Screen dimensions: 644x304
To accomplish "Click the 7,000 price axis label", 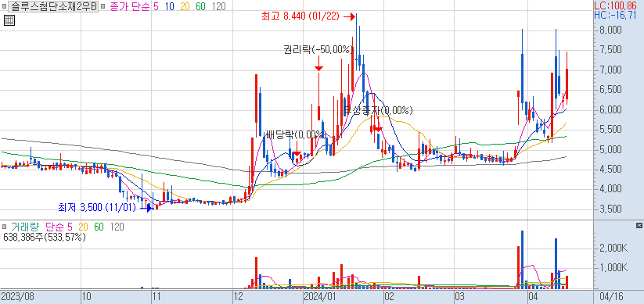I will tap(610, 70).
